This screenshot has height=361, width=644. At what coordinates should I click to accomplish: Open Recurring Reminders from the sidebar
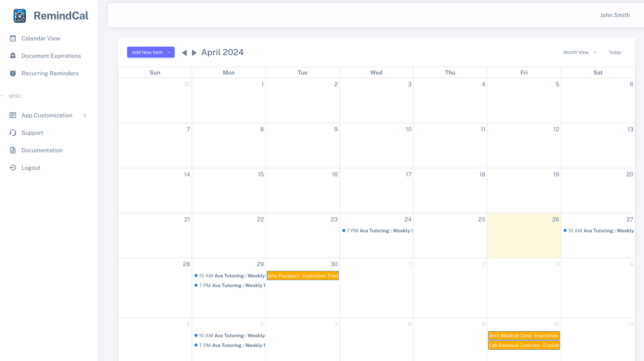[x=13, y=73]
